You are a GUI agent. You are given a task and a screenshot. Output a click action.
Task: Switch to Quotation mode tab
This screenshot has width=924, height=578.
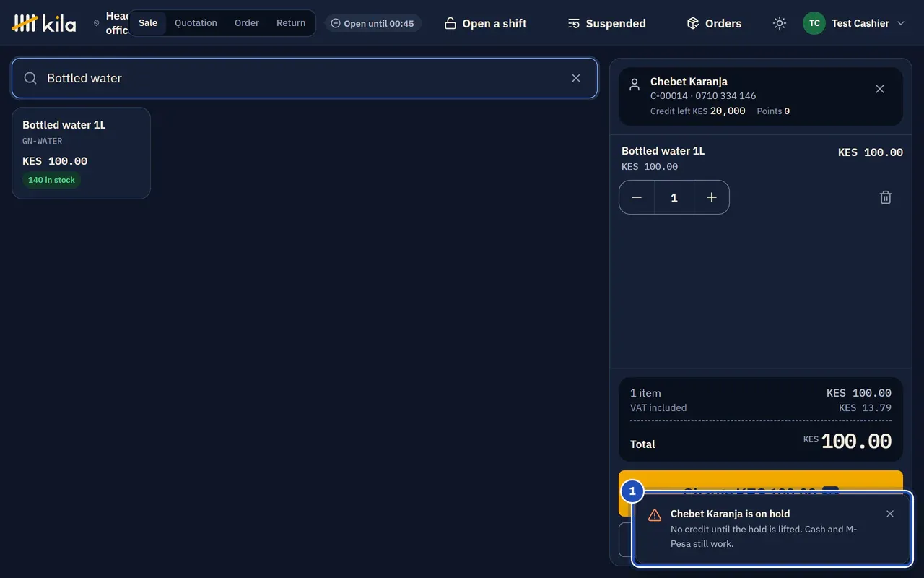(196, 23)
